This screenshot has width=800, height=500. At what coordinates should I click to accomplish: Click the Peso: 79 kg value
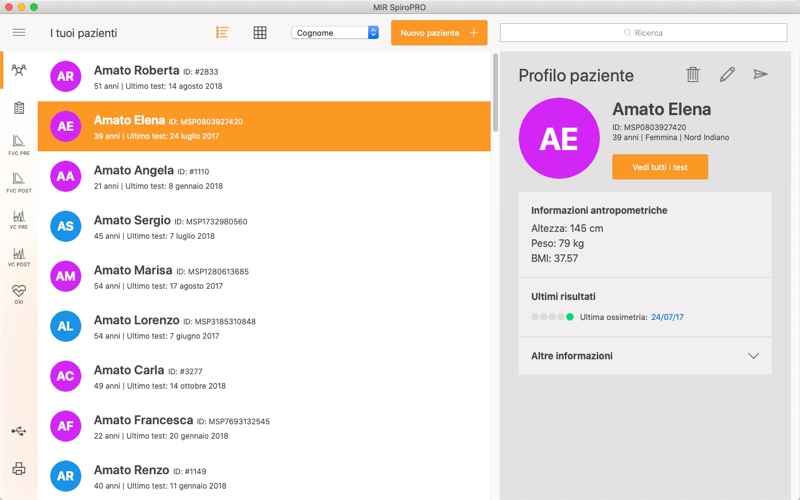pyautogui.click(x=557, y=243)
